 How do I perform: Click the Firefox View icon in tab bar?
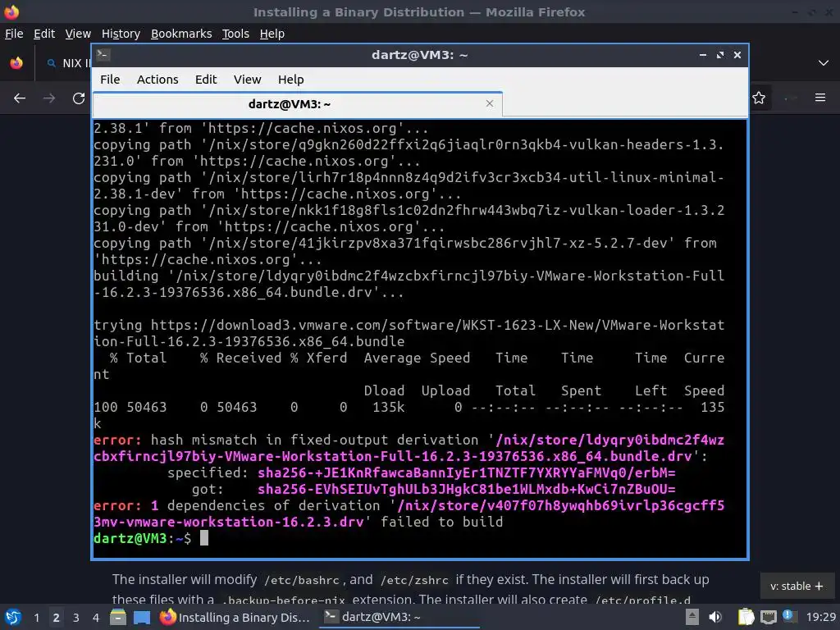16,62
